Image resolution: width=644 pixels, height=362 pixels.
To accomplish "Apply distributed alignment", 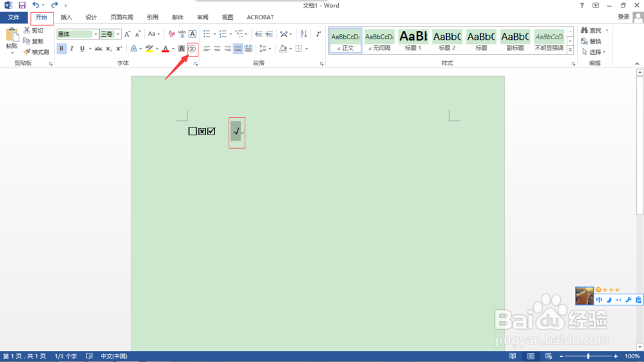I will tap(249, 48).
